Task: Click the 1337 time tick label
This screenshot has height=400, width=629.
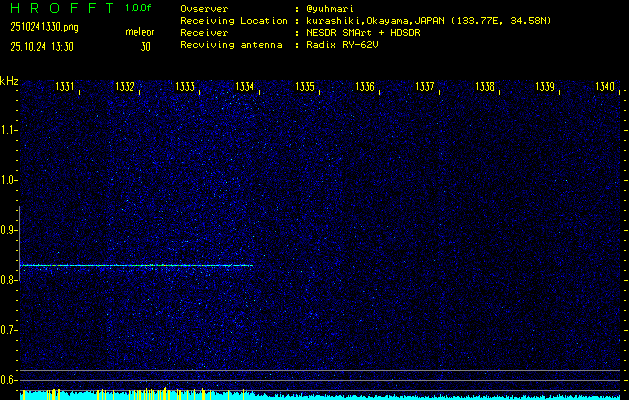Action: 424,88
